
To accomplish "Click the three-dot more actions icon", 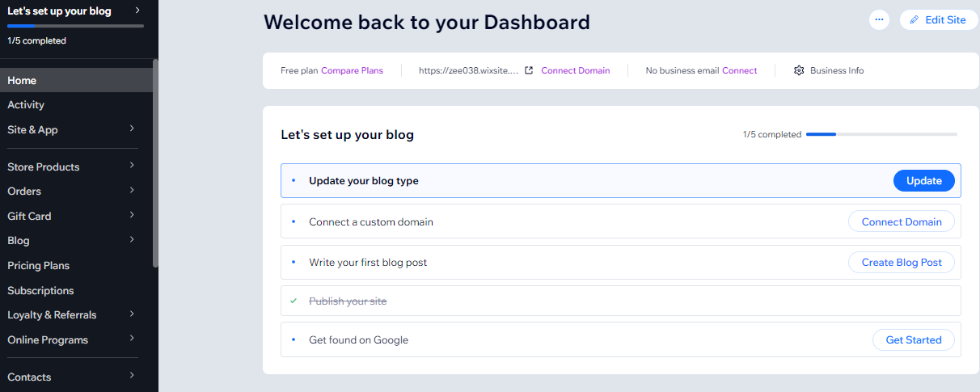I will click(x=879, y=19).
